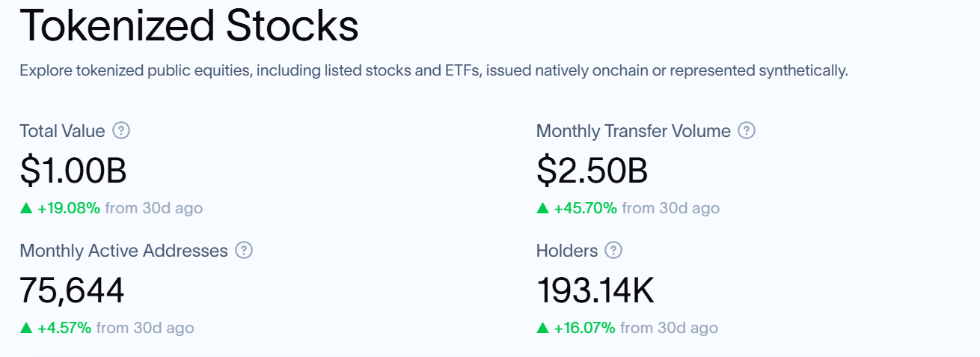
Task: Click the green up arrow beside +45.70%
Action: (543, 208)
